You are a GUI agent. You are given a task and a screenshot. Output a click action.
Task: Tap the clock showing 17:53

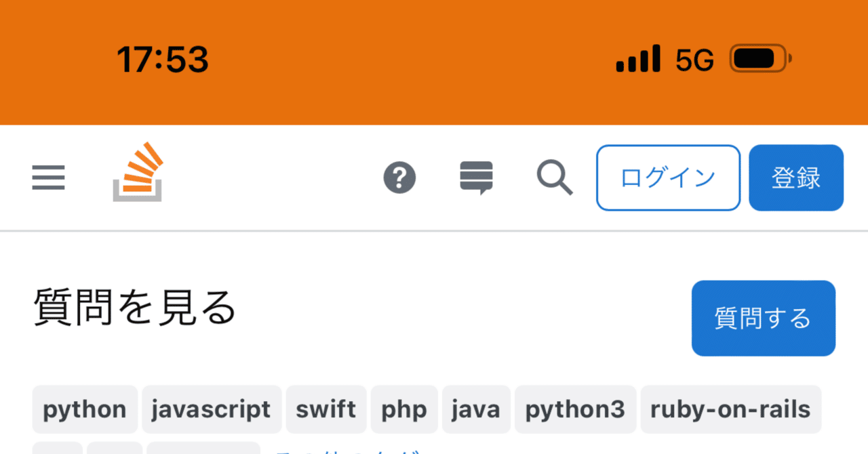click(x=164, y=59)
